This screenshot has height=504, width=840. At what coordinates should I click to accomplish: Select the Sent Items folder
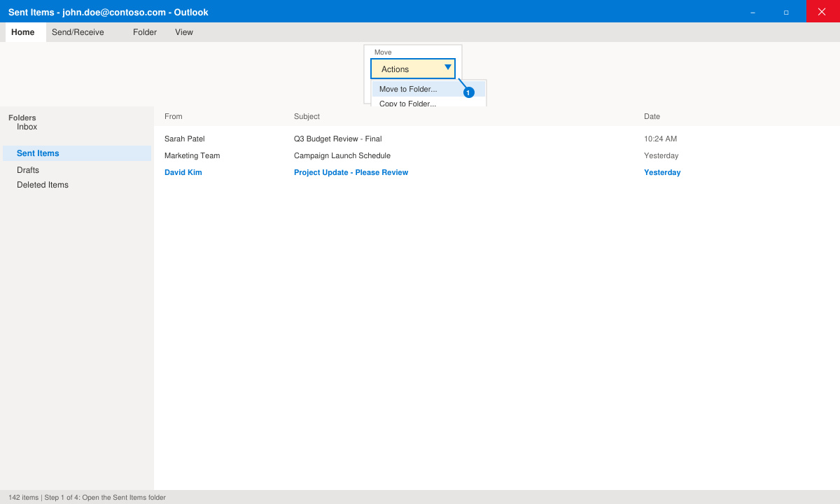click(77, 153)
